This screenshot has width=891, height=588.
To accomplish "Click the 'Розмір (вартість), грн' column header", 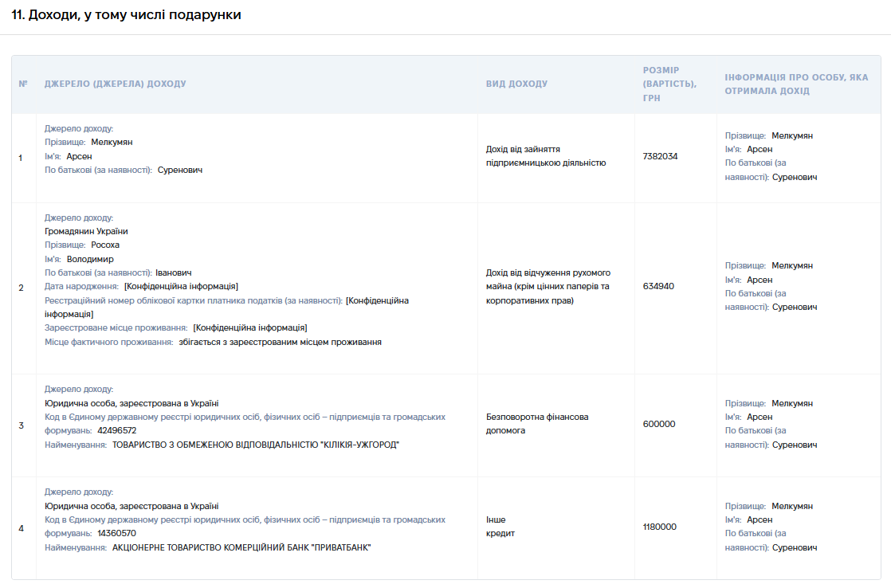I will 669,84.
